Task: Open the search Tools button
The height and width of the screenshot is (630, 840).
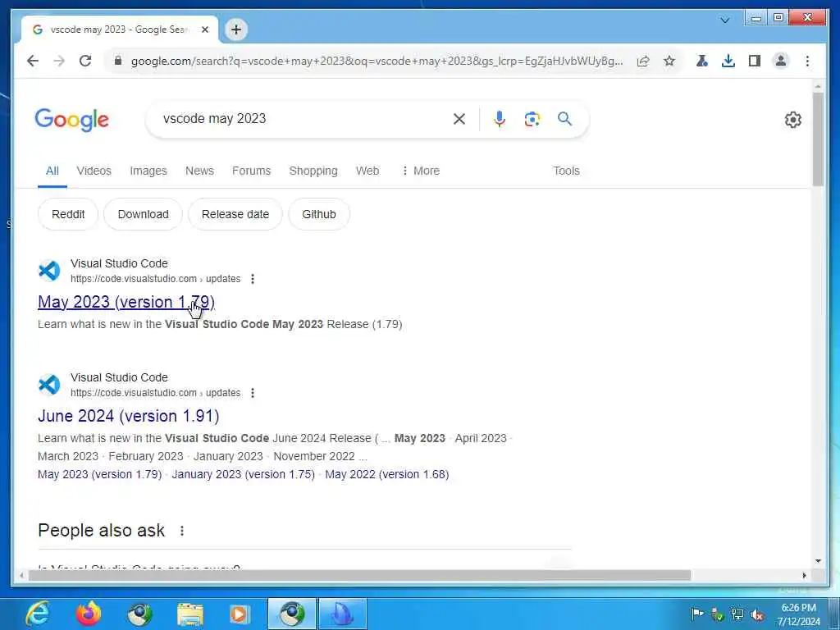Action: 566,171
